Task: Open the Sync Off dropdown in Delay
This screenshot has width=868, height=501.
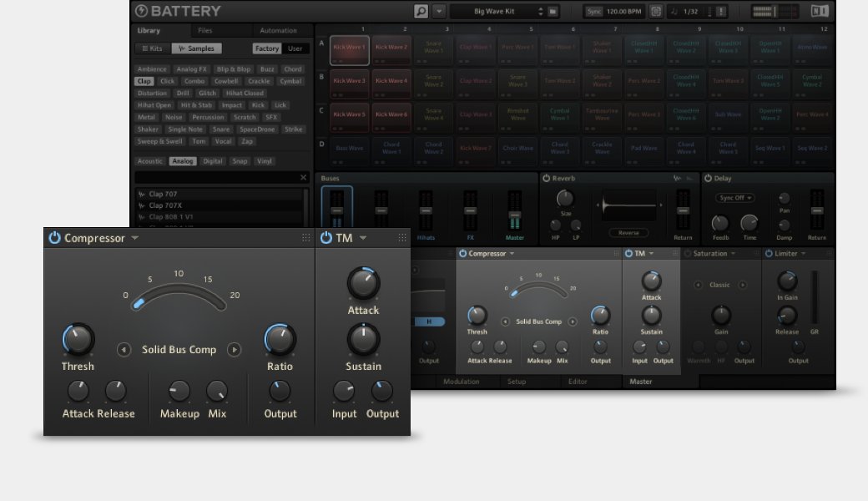Action: (734, 198)
